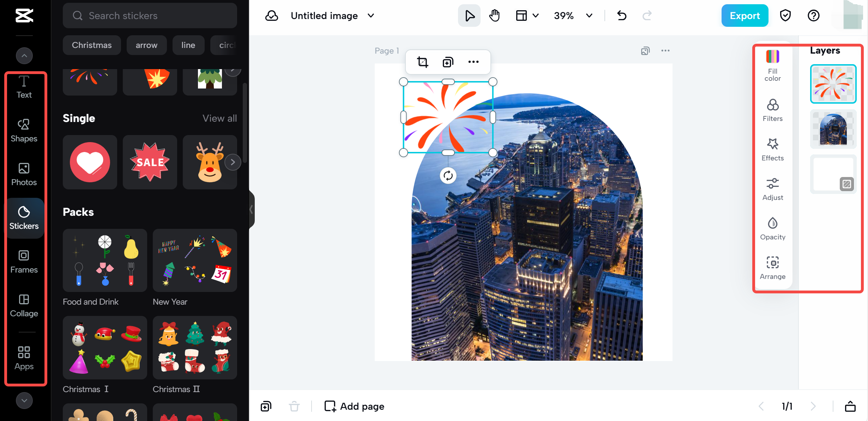
Task: Click the duplicate icon in floating toolbar
Action: click(448, 62)
